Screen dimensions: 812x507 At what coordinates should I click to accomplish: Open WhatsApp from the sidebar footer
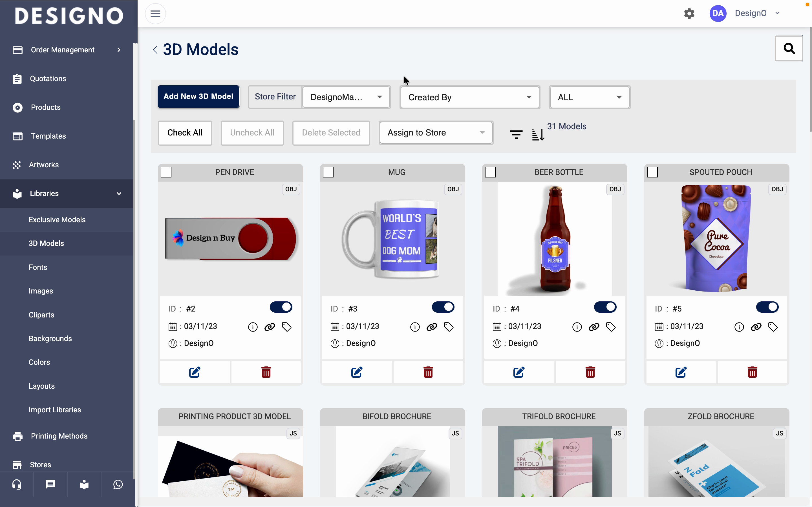(x=118, y=484)
